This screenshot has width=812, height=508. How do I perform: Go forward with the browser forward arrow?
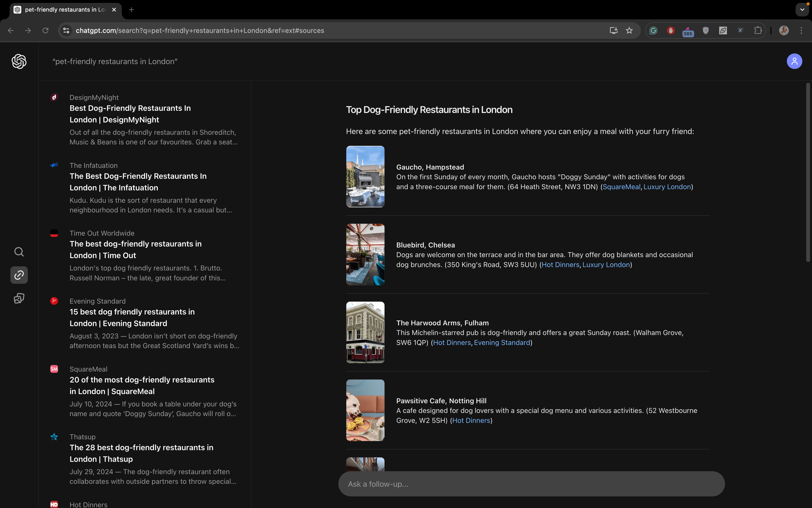pos(28,30)
